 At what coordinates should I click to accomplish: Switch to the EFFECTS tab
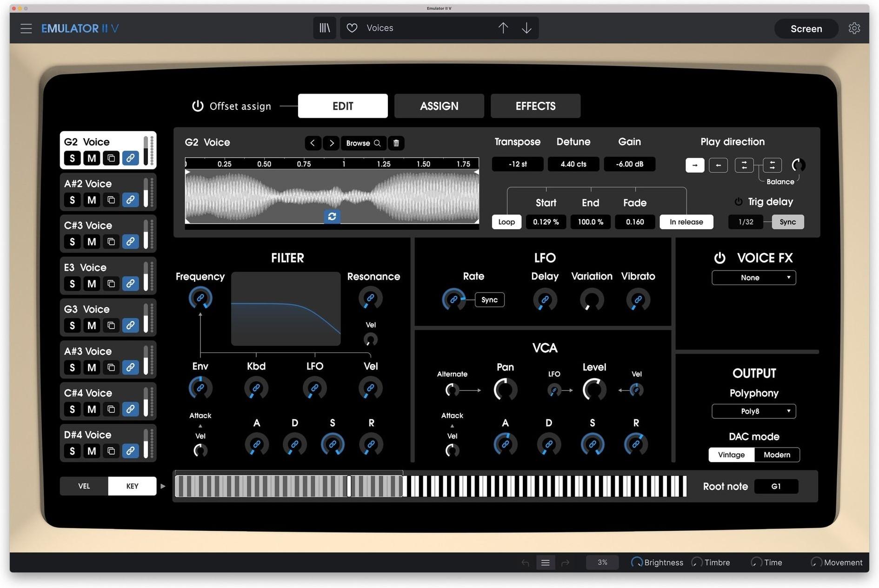tap(535, 106)
